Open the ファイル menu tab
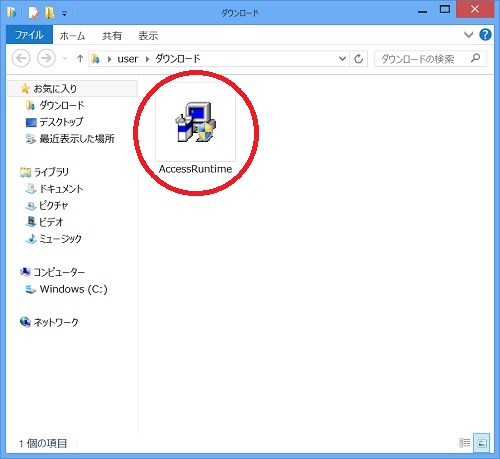Image resolution: width=500 pixels, height=459 pixels. [x=29, y=35]
